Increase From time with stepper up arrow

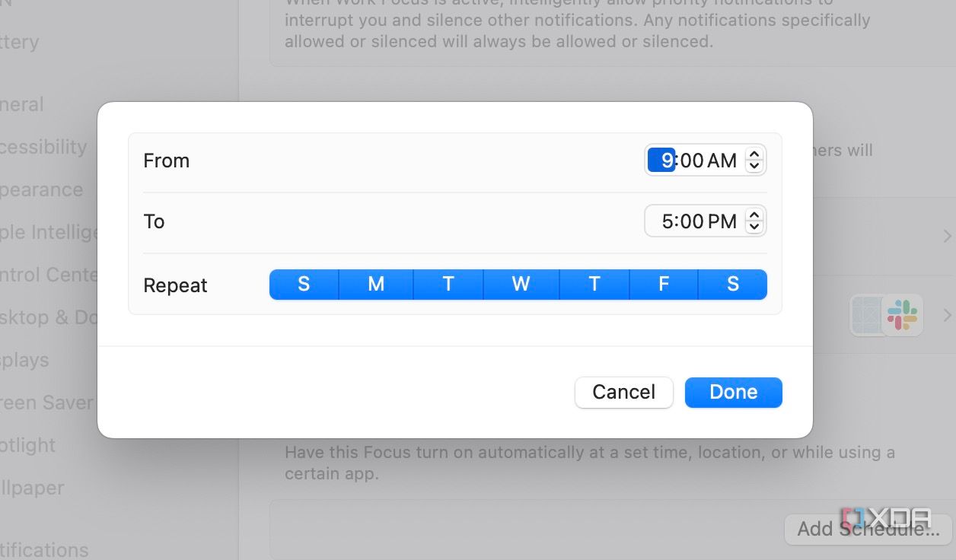click(754, 154)
